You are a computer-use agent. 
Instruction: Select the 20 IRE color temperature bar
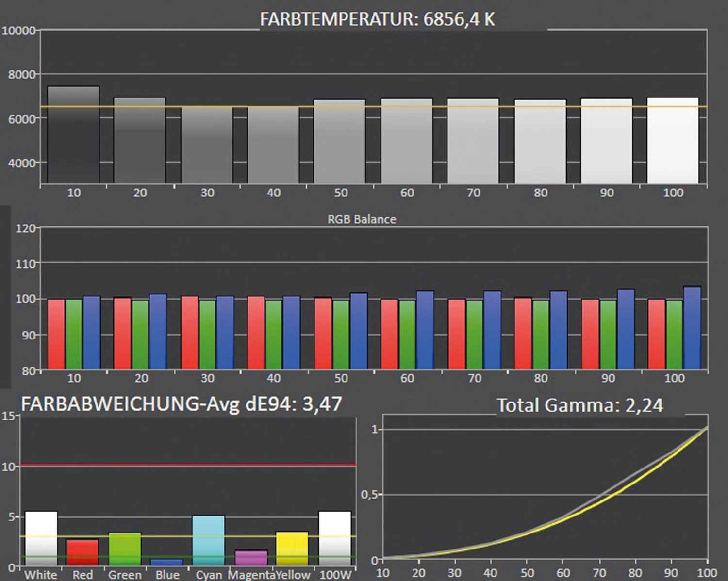pyautogui.click(x=140, y=140)
